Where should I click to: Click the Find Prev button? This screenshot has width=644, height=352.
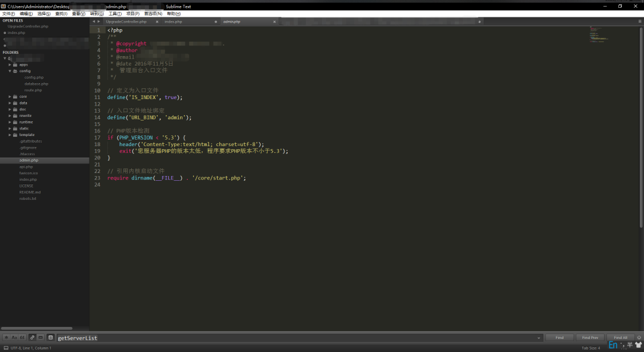tap(590, 338)
